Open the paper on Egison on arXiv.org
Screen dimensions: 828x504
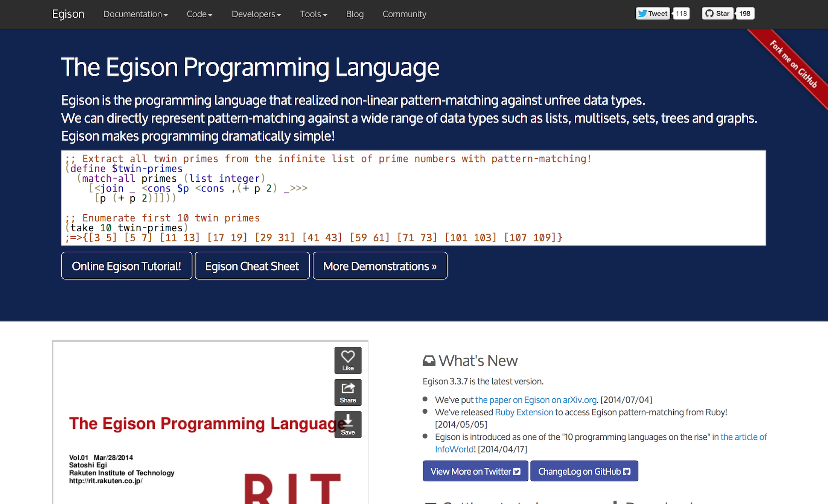tap(536, 400)
